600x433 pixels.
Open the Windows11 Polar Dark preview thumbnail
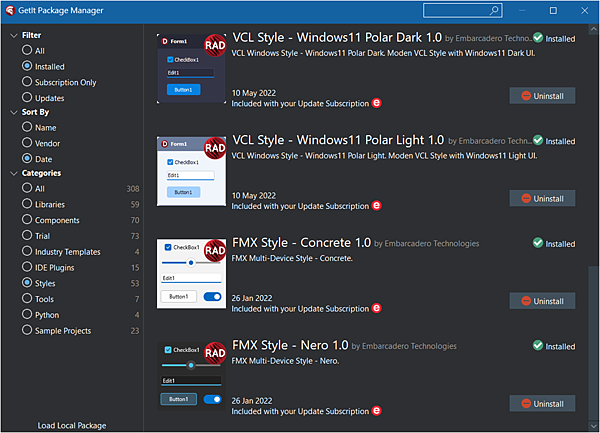click(x=191, y=68)
